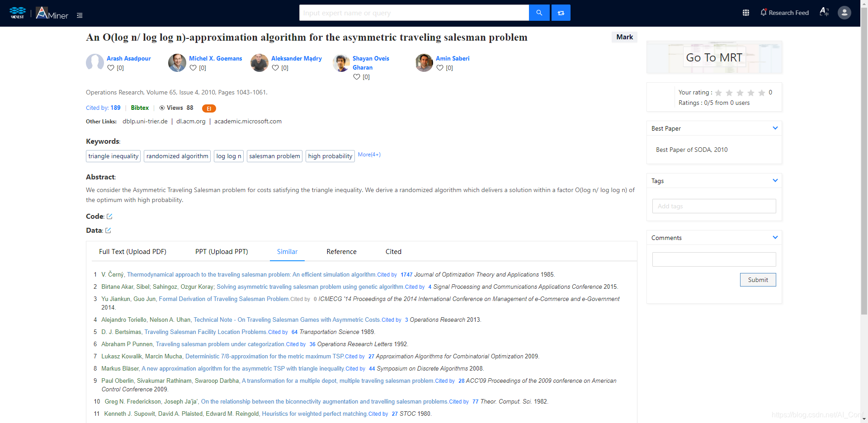The image size is (868, 423).
Task: Click the Go To MRT banner
Action: (x=714, y=57)
